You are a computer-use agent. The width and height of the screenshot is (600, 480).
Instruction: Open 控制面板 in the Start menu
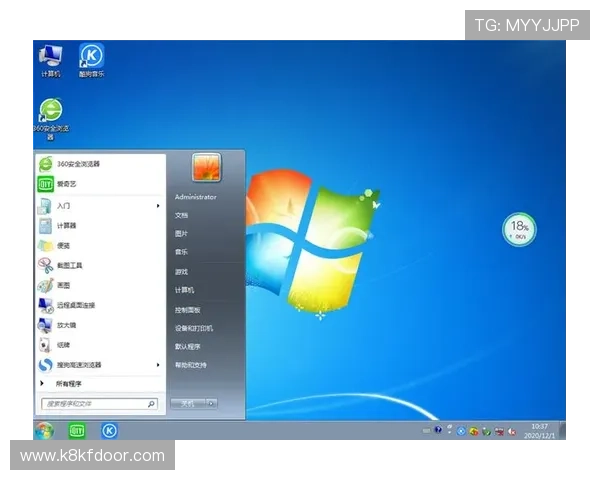188,310
